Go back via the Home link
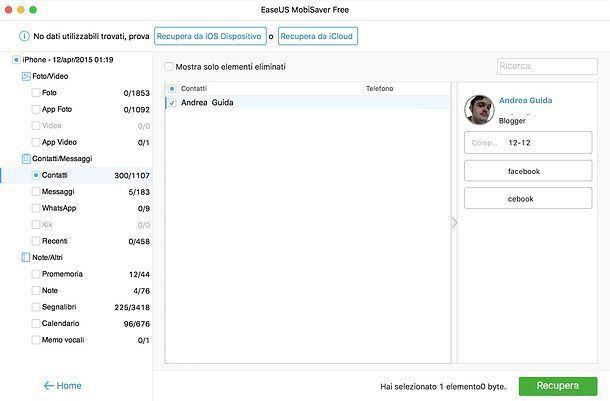The image size is (610, 401). tap(62, 385)
